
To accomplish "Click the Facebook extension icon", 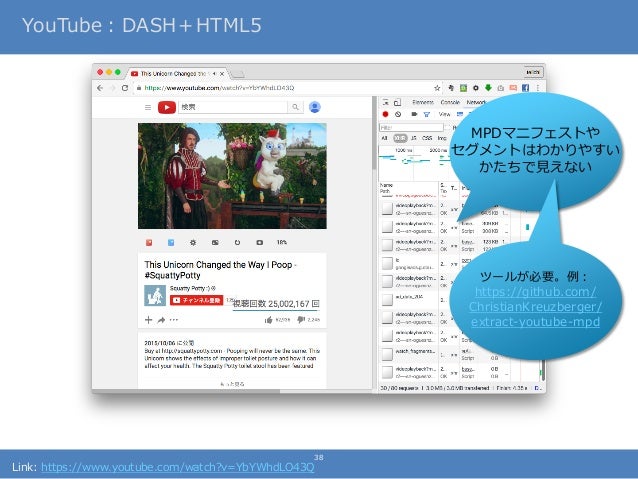I will click(525, 87).
